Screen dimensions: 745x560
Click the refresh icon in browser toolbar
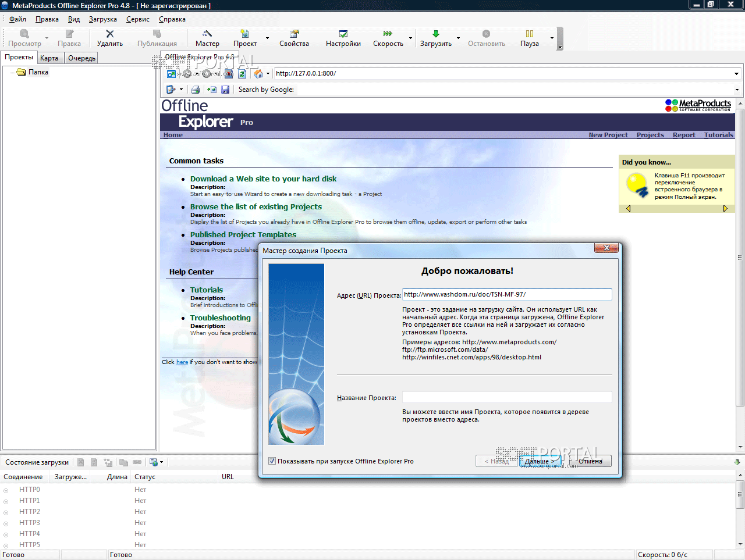coord(242,74)
